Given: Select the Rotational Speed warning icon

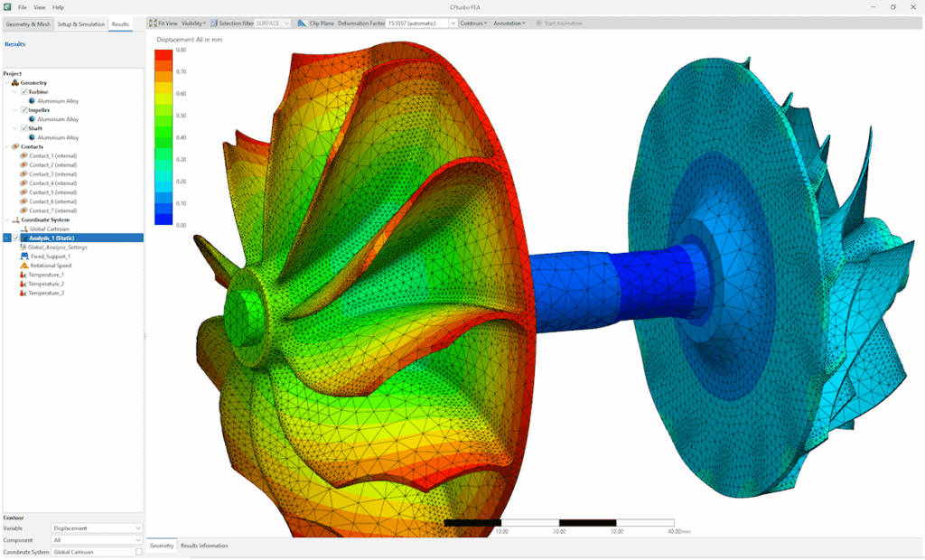Looking at the screenshot, I should coord(24,266).
